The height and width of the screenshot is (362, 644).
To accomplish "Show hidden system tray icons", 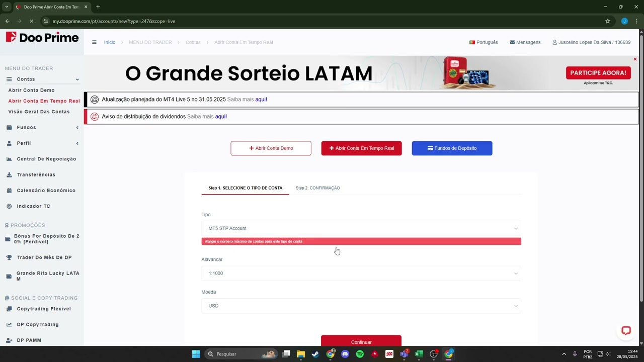I will tap(563, 354).
